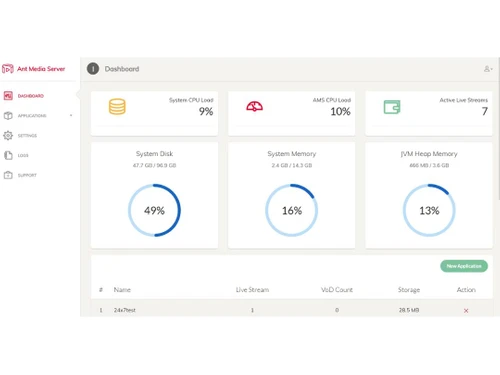The height and width of the screenshot is (375, 500).
Task: Click the Settings gear icon
Action: [x=8, y=135]
